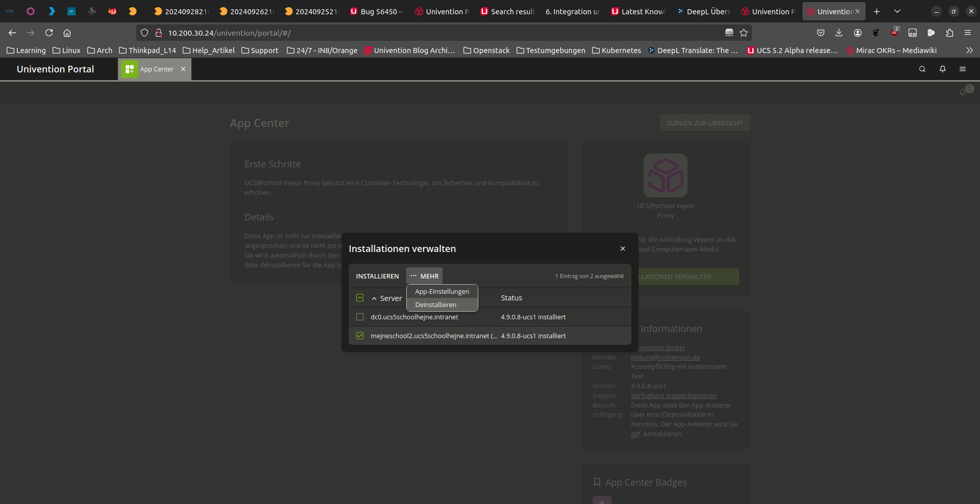
Task: Click the browser forward arrow
Action: (31, 33)
